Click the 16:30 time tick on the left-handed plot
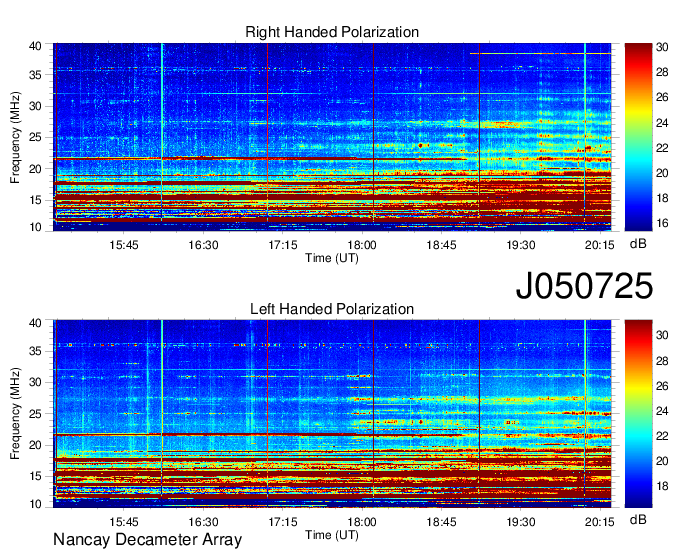Viewport: 680px width, 552px height. (x=203, y=522)
